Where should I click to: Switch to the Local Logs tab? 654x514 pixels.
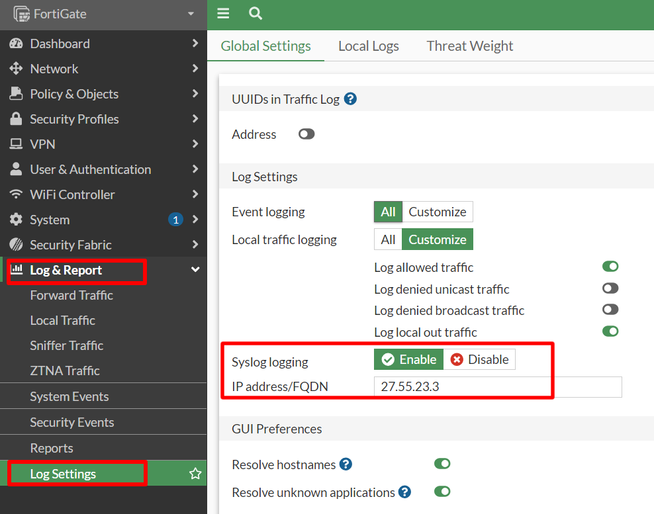click(x=368, y=46)
